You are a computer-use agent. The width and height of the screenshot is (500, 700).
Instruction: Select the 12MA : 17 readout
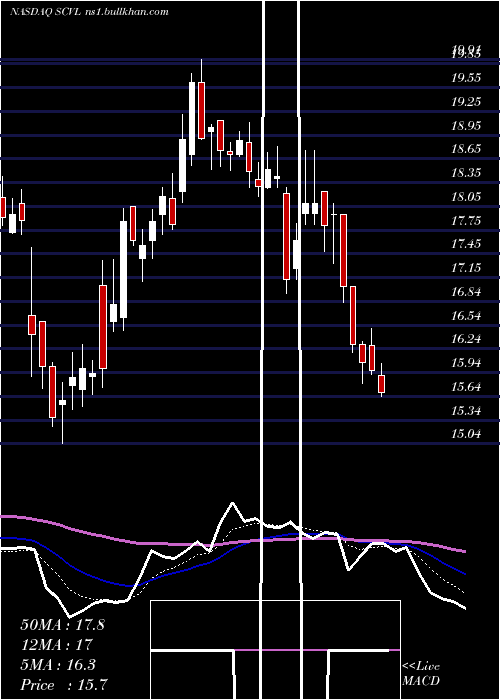tap(56, 645)
